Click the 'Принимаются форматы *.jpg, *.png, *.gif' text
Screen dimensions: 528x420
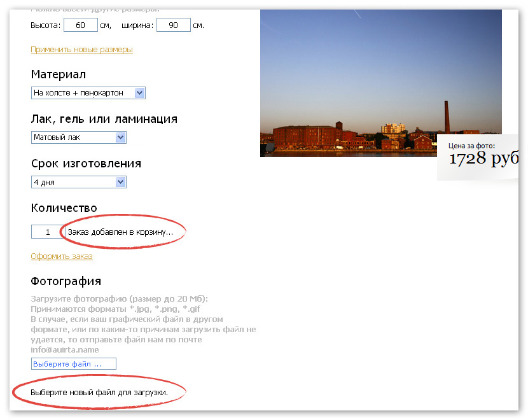[116, 309]
